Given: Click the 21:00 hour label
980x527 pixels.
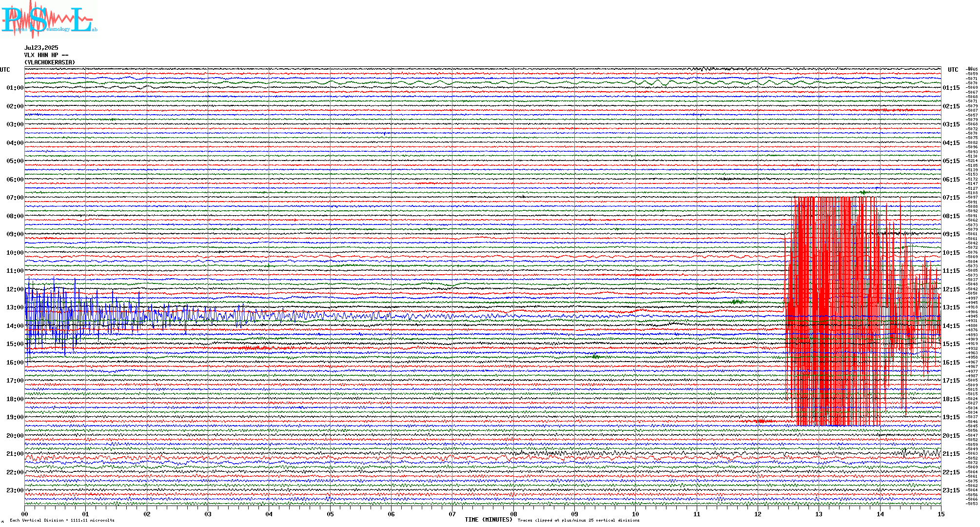Looking at the screenshot, I should coord(15,454).
